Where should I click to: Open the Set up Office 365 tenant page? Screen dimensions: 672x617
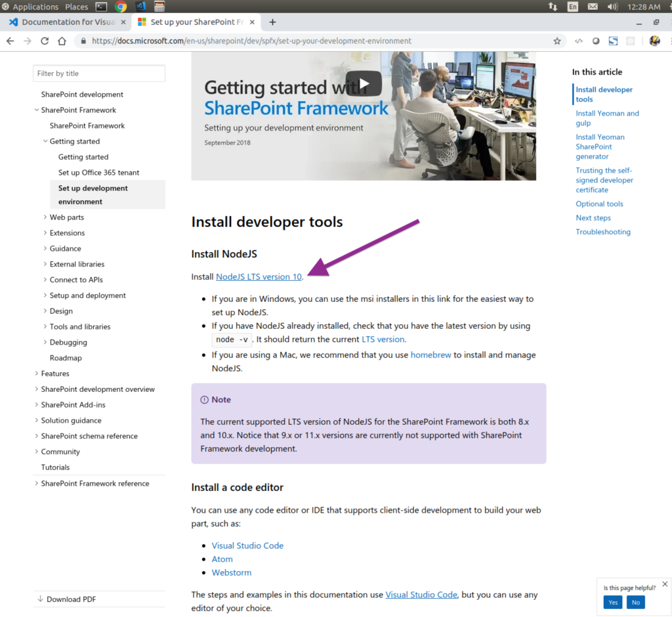(98, 173)
